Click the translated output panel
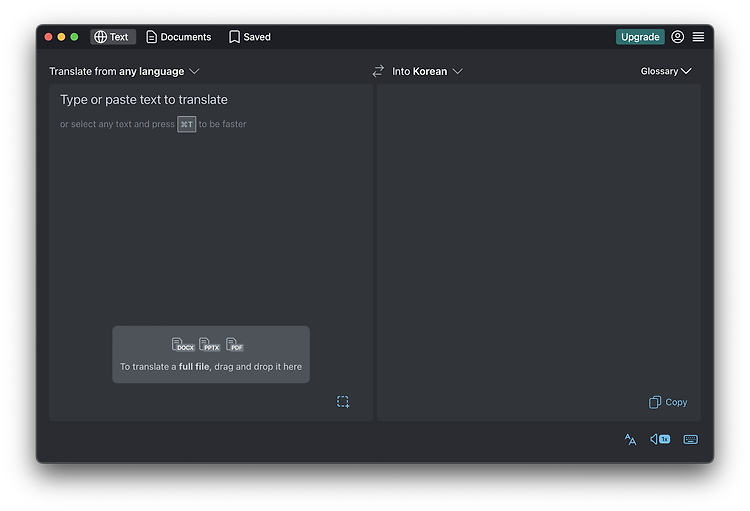750x511 pixels. coord(539,239)
